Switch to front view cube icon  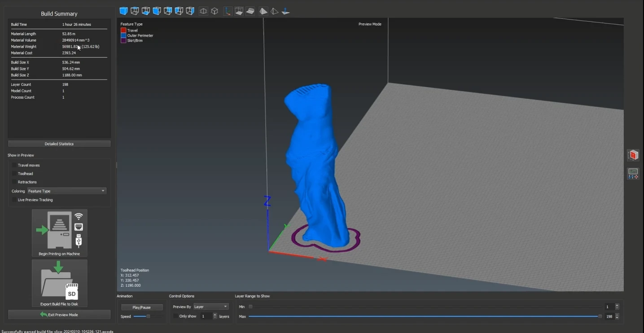(x=157, y=11)
